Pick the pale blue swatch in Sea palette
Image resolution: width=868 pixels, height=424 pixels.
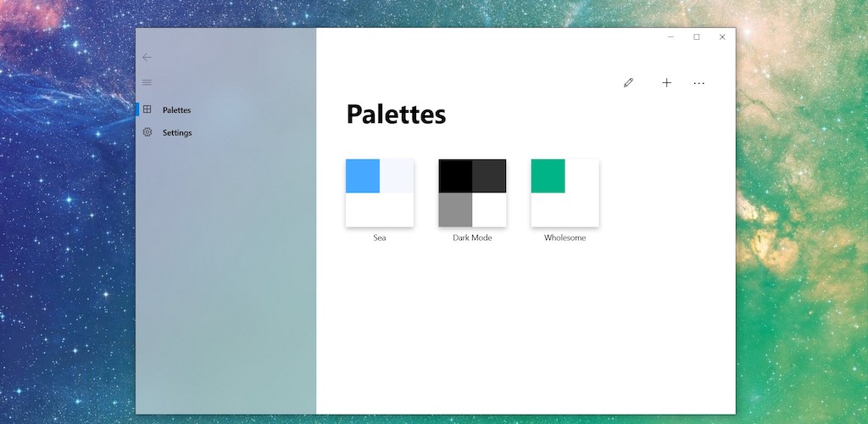397,176
